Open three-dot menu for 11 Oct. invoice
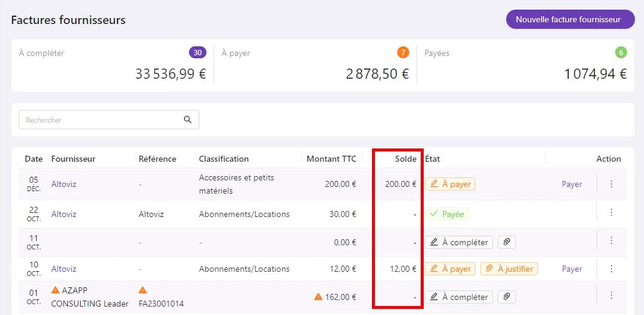 [611, 240]
